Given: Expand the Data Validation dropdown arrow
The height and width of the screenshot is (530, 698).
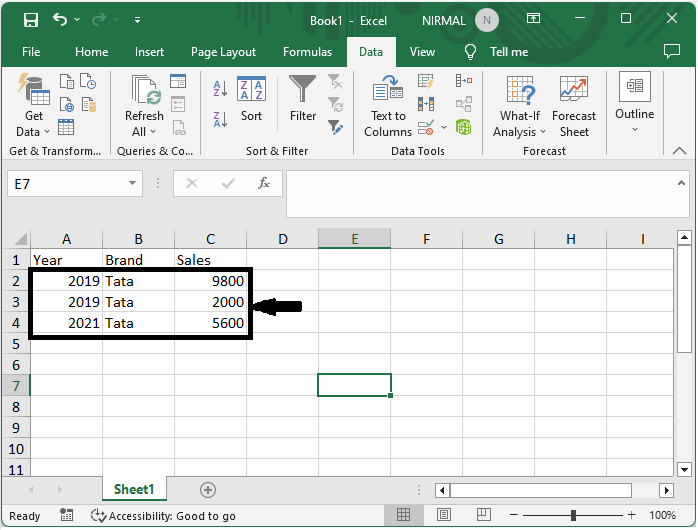Looking at the screenshot, I should click(444, 128).
